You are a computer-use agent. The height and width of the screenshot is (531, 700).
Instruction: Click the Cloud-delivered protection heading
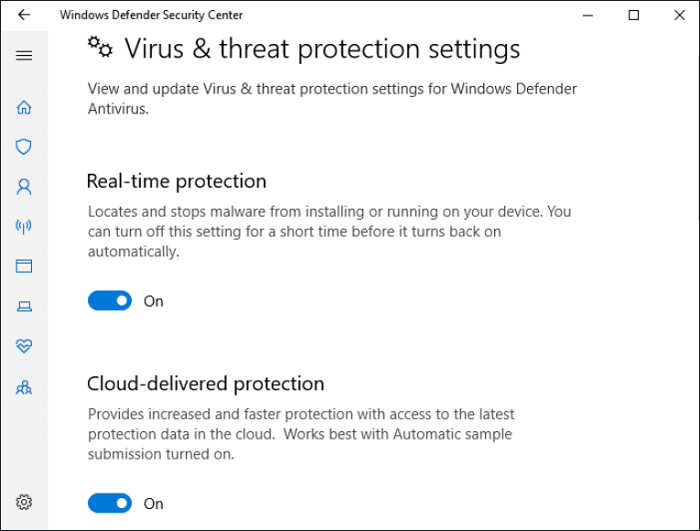click(205, 384)
